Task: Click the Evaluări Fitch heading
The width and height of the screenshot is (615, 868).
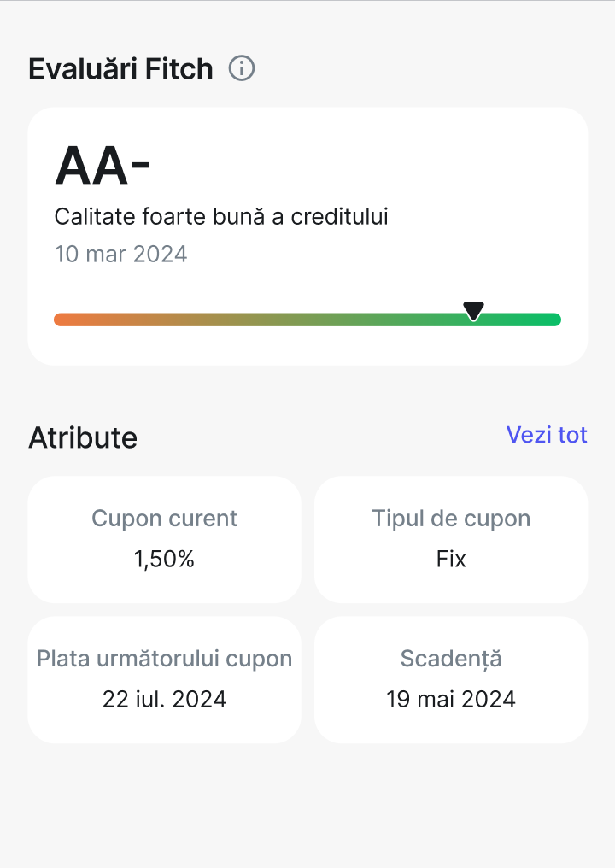Action: pyautogui.click(x=120, y=68)
